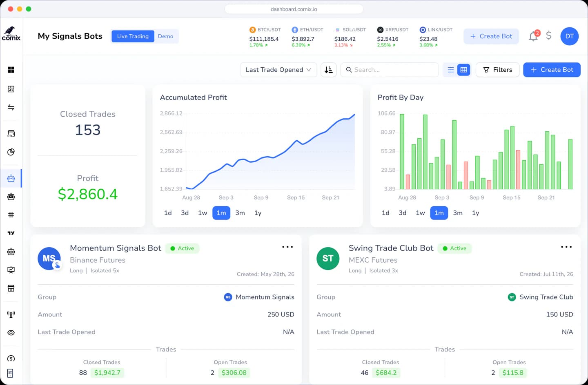Screen dimensions: 588x385
Task: Open the eye watch sidebar icon
Action: click(x=11, y=333)
